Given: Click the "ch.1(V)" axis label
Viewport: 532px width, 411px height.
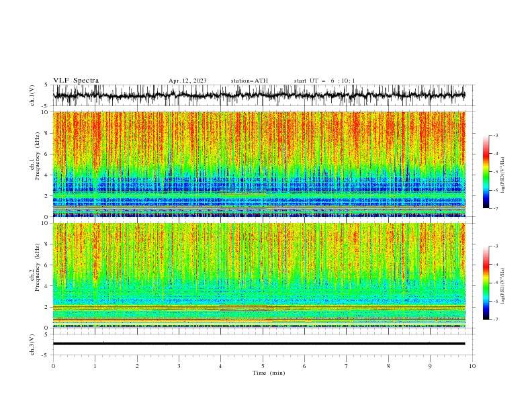Looking at the screenshot, I should 32,95.
